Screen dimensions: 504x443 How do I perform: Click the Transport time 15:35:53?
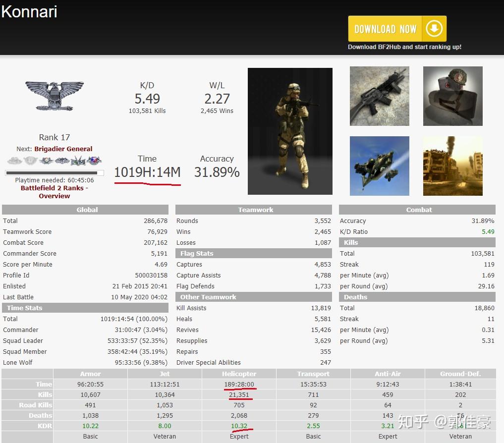[x=313, y=384]
